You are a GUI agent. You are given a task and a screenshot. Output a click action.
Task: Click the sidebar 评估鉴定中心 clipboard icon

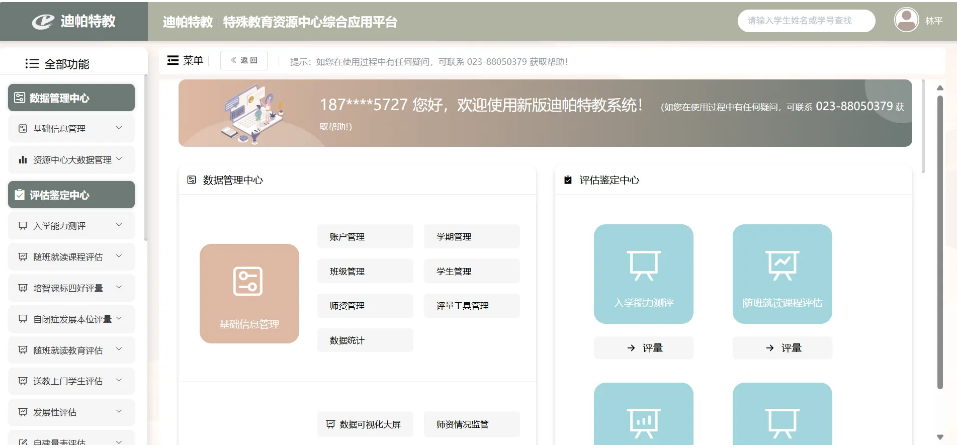point(20,195)
